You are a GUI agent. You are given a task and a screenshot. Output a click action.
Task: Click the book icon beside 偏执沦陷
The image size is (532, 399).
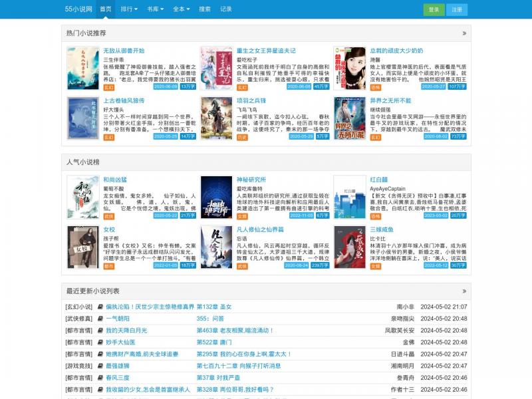100,307
